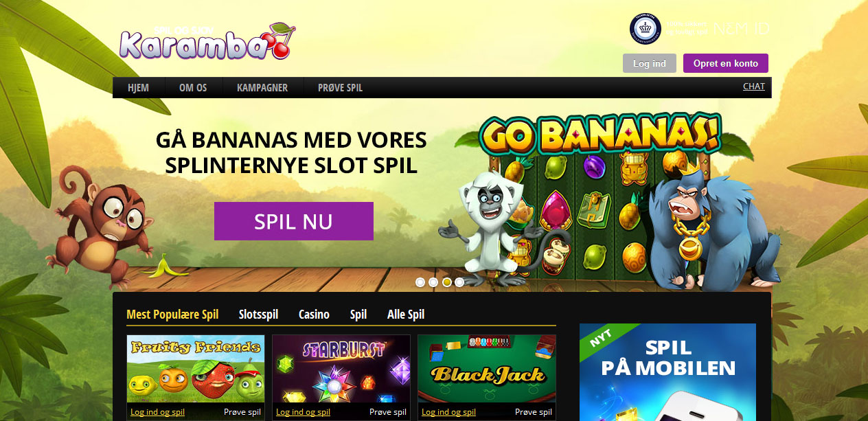Screen dimensions: 868x421
Task: Click the Opret en konto button
Action: [726, 63]
